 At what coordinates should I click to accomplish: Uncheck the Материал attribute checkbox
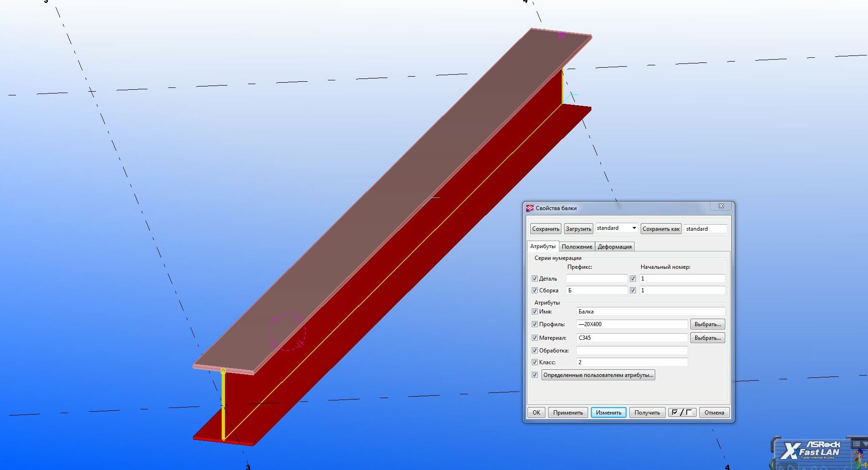535,338
